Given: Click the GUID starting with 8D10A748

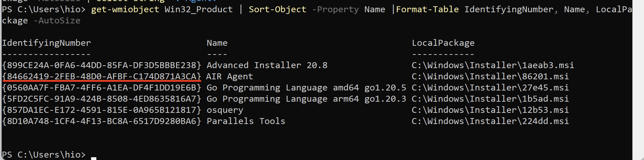Looking at the screenshot, I should click(x=102, y=121).
